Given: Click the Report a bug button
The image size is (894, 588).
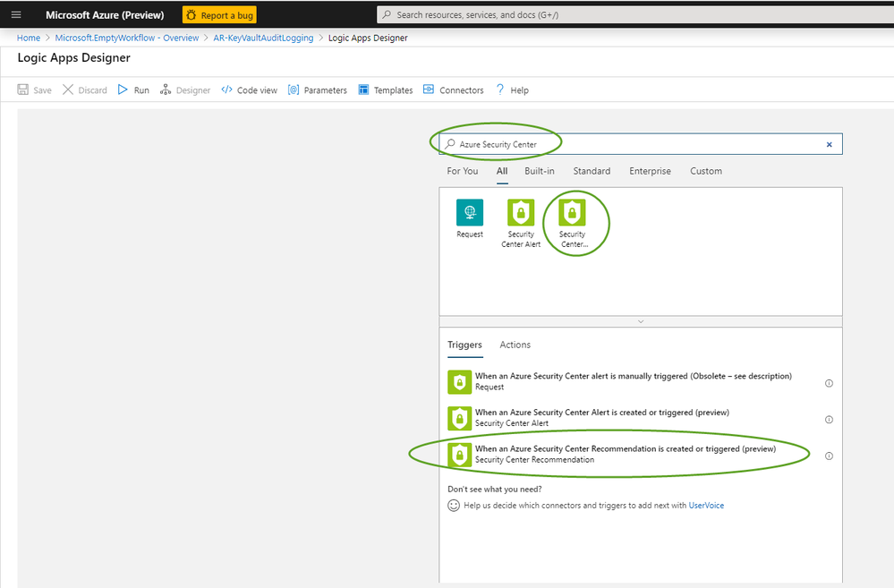Looking at the screenshot, I should pyautogui.click(x=219, y=15).
